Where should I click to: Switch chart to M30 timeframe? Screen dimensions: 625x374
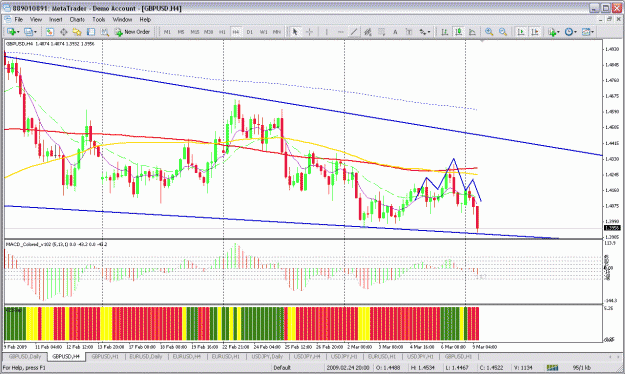click(208, 32)
